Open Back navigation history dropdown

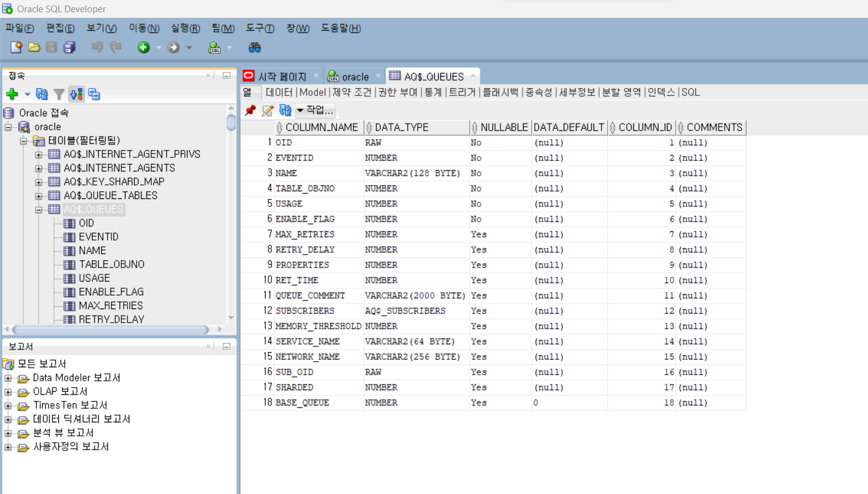click(x=159, y=48)
